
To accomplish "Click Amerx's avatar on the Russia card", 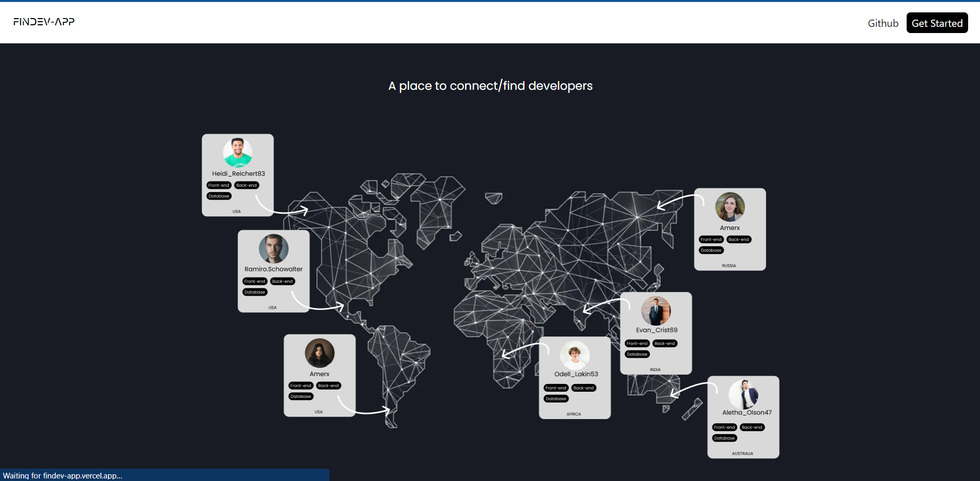I will 729,207.
